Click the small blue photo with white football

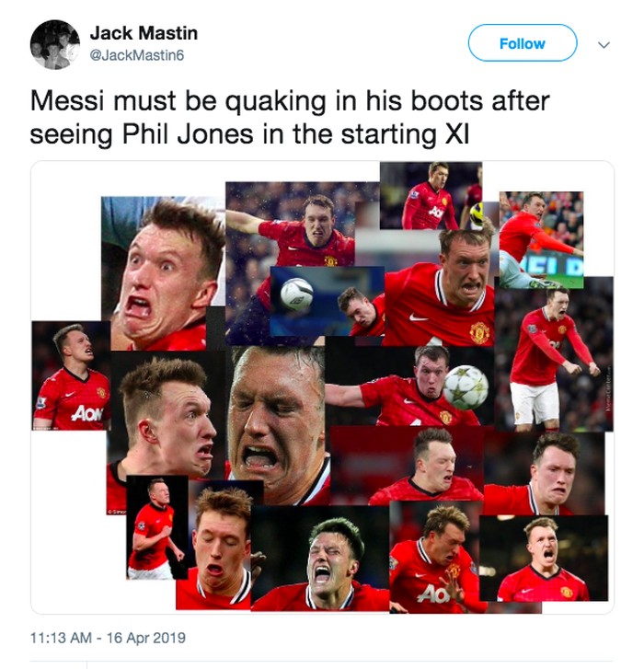[328, 301]
